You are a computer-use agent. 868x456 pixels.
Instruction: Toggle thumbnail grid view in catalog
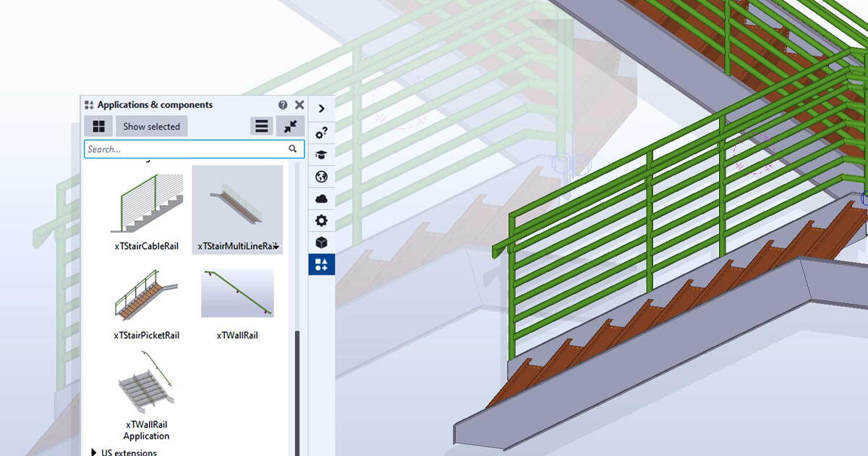click(x=98, y=125)
